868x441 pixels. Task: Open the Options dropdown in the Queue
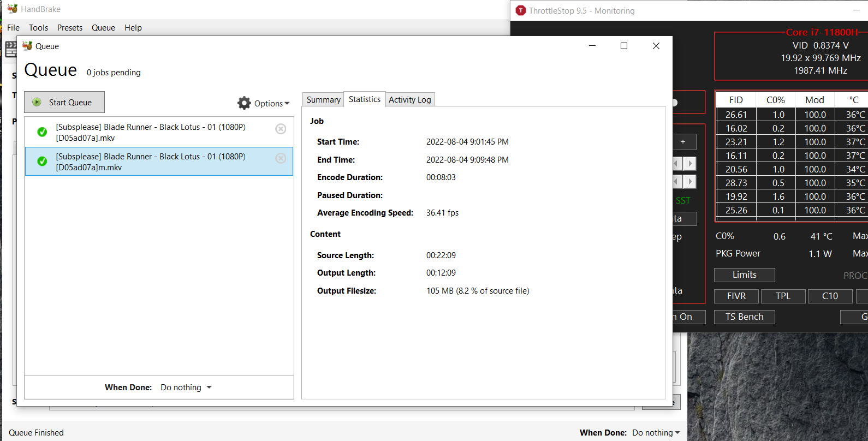pyautogui.click(x=264, y=103)
